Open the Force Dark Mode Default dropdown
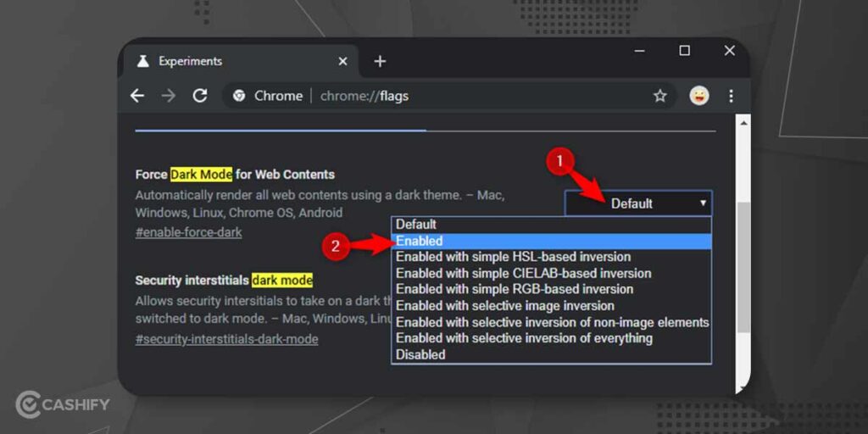This screenshot has height=434, width=868. click(x=638, y=203)
